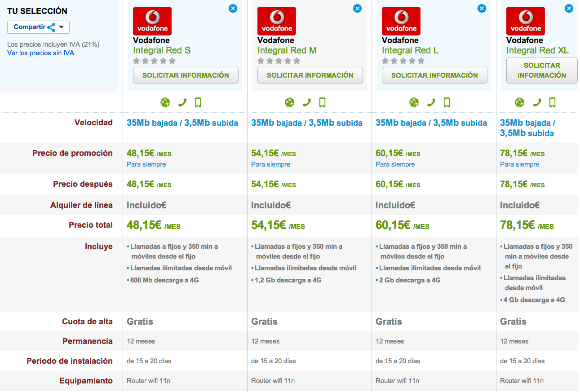The height and width of the screenshot is (392, 580).
Task: Click the Red S speed '35Mb bajada / 3,5Mb subida'
Action: point(182,123)
